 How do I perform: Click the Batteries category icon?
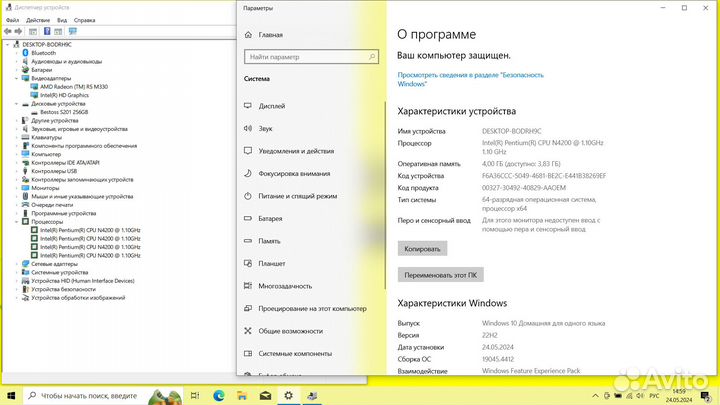pyautogui.click(x=25, y=70)
